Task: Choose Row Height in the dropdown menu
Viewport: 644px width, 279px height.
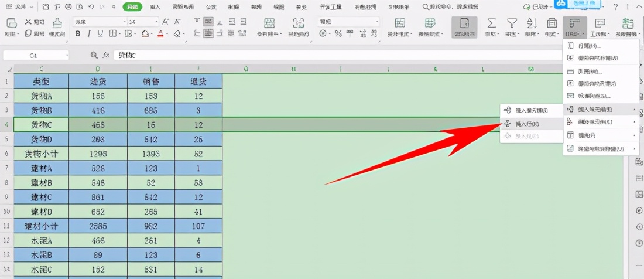Action: point(602,46)
